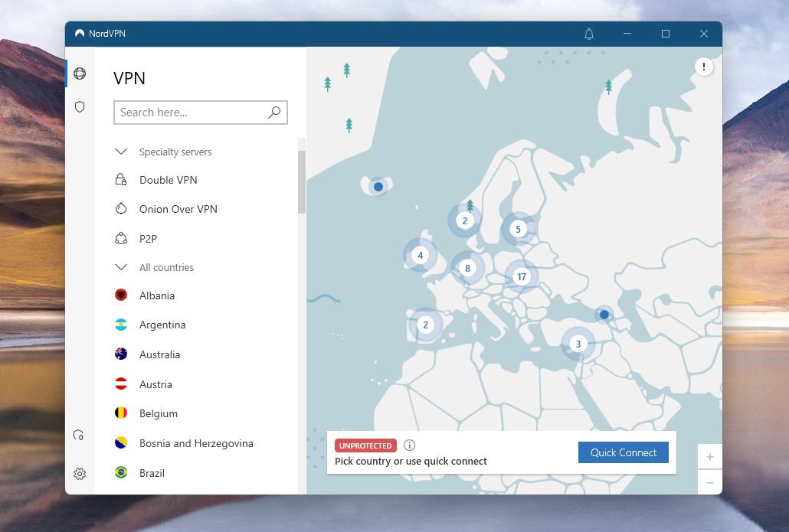Viewport: 789px width, 532px height.
Task: Select the Georgia server dot on map
Action: 604,315
